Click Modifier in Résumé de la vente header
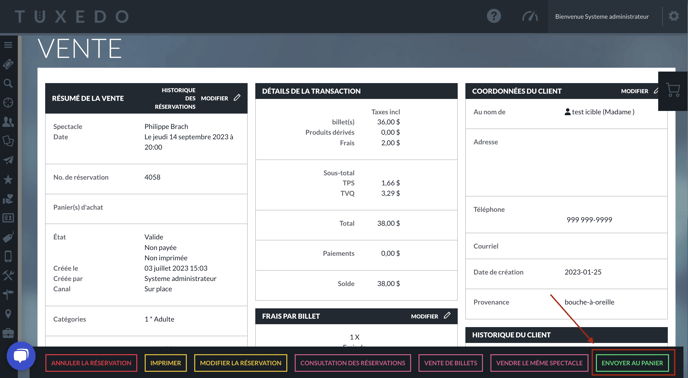The height and width of the screenshot is (378, 688). (214, 98)
